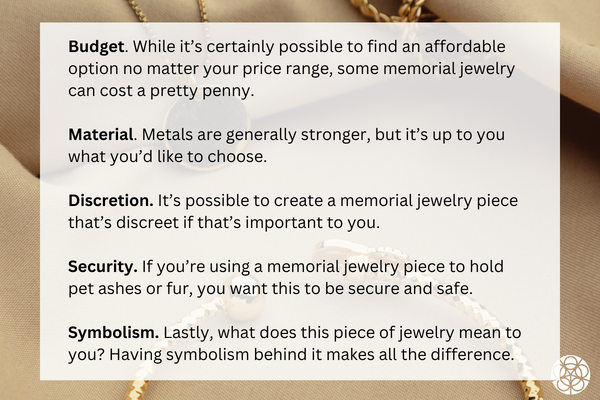Click the bold "Material" heading
The image size is (600, 400).
pos(101,134)
